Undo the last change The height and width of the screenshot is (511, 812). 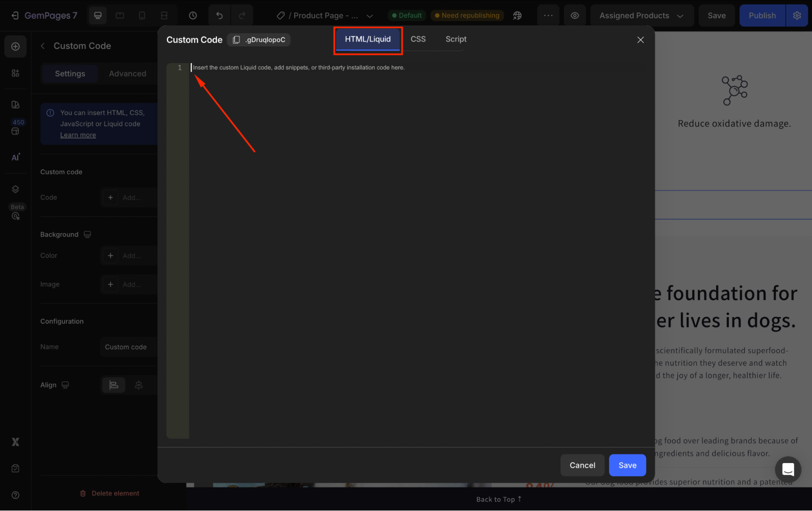coord(219,15)
